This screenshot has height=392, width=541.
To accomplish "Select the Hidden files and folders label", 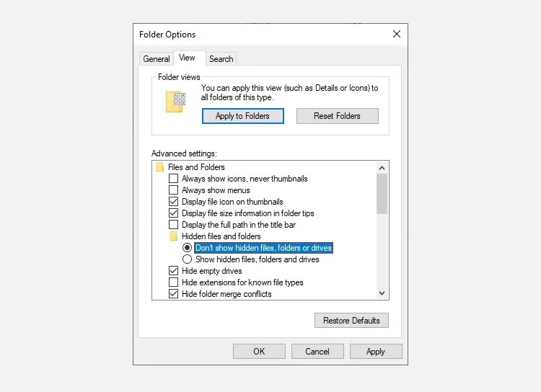I will tap(221, 236).
